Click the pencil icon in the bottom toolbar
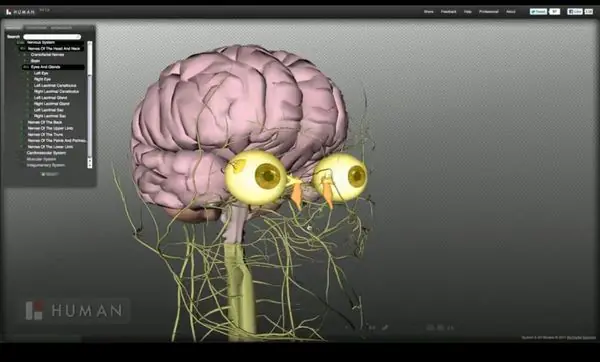The width and height of the screenshot is (600, 362). click(385, 328)
